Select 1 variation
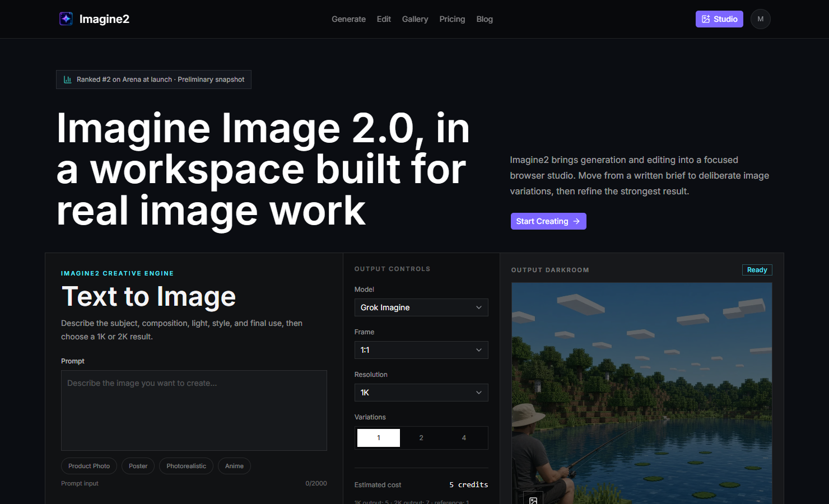The height and width of the screenshot is (504, 829). coord(379,438)
